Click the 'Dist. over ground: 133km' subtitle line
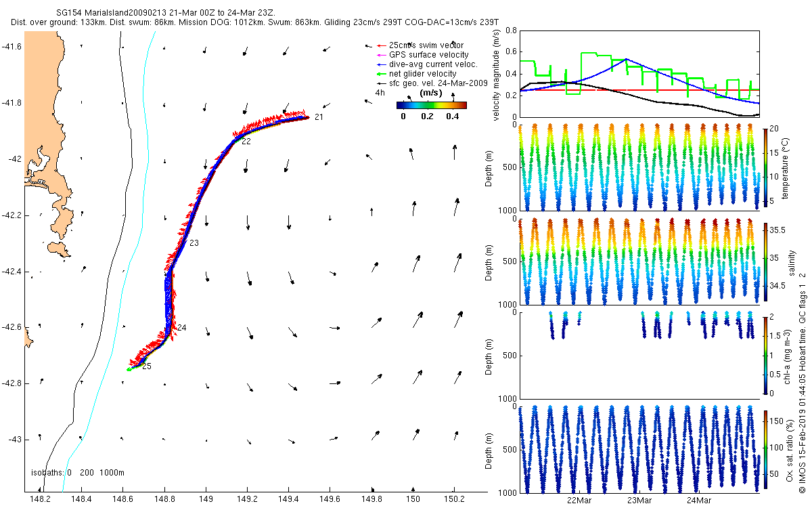The image size is (812, 508). click(255, 22)
